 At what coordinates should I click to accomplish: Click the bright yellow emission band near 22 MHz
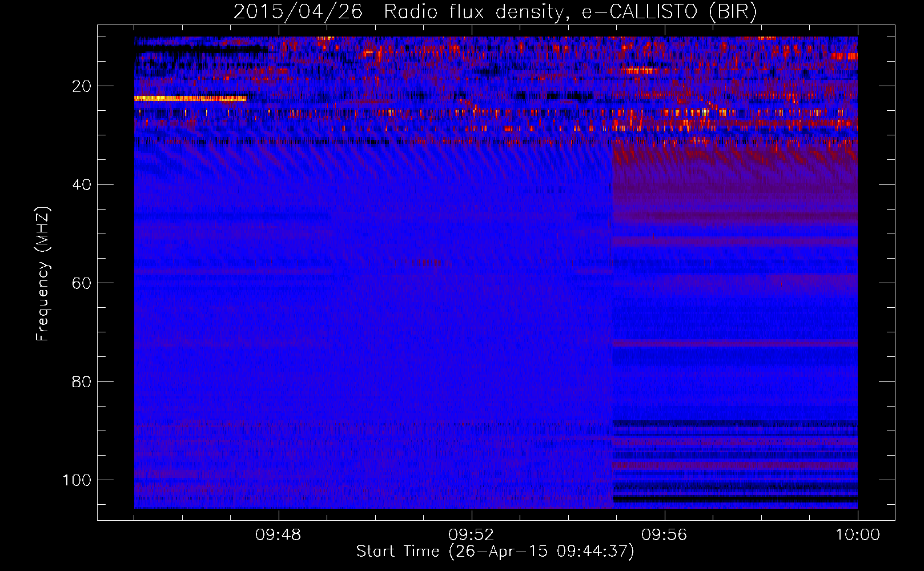[190, 99]
